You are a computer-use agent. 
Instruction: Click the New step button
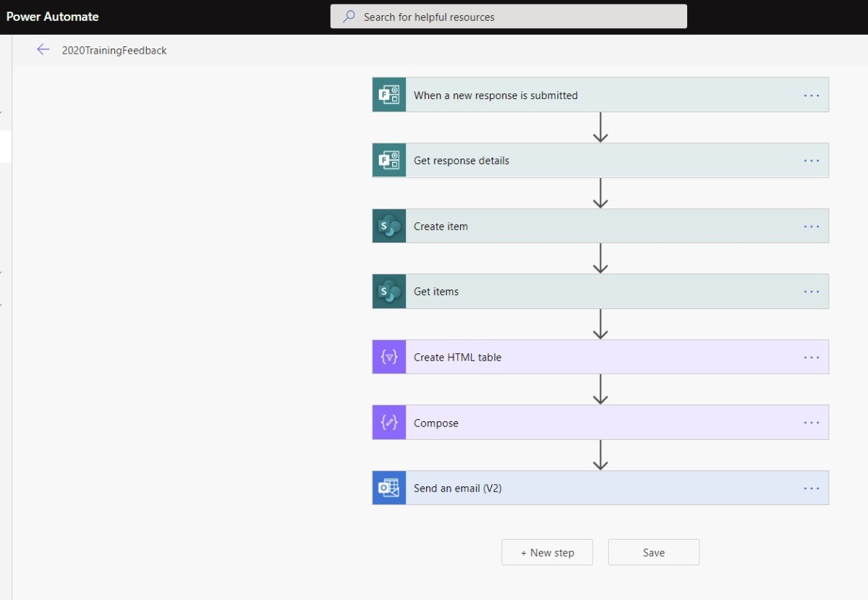547,552
